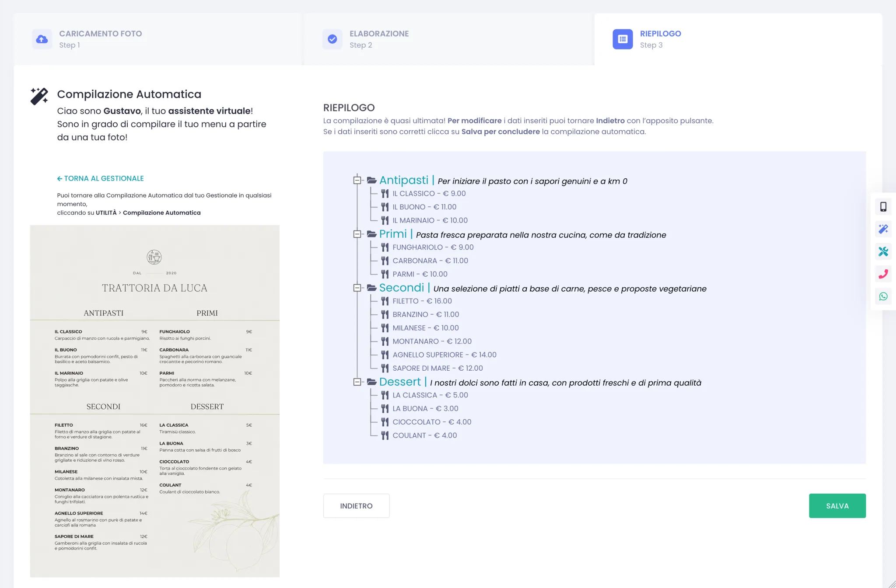Open the mobile phone preview icon in the sidebar

(x=883, y=207)
